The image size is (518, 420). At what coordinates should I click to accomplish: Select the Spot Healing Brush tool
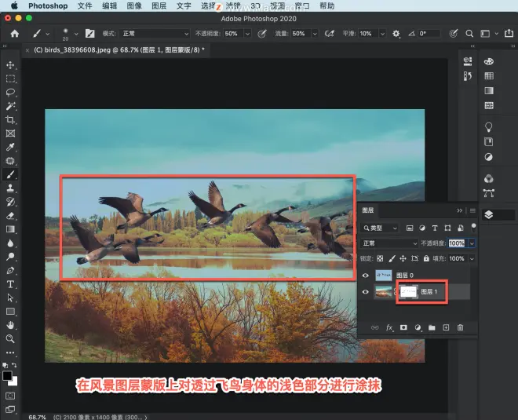10,161
